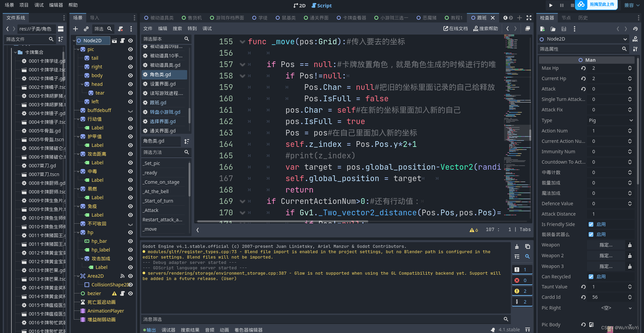Clear the output log
Viewport: 644px width, 333px height.
pos(517,246)
